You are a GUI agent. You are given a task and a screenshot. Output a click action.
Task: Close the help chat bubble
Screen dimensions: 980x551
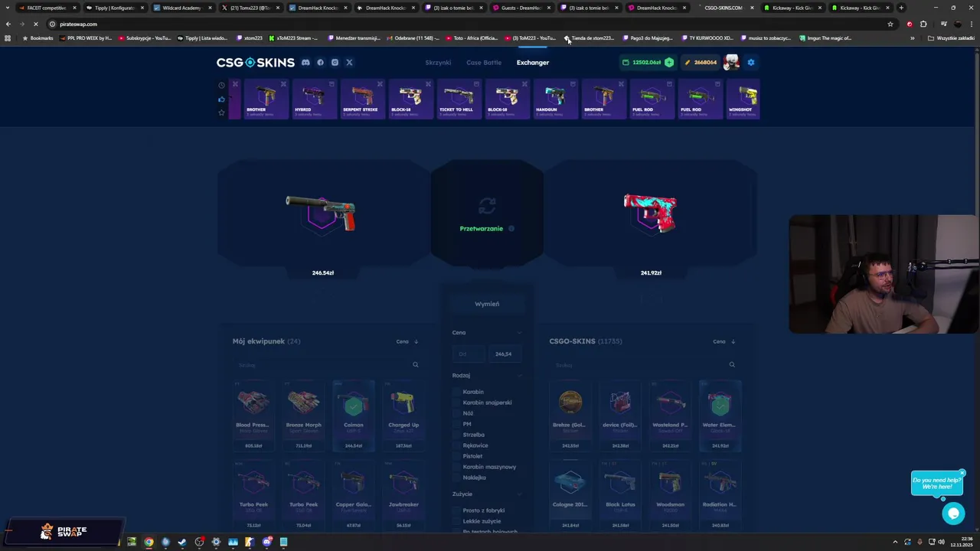pos(962,472)
